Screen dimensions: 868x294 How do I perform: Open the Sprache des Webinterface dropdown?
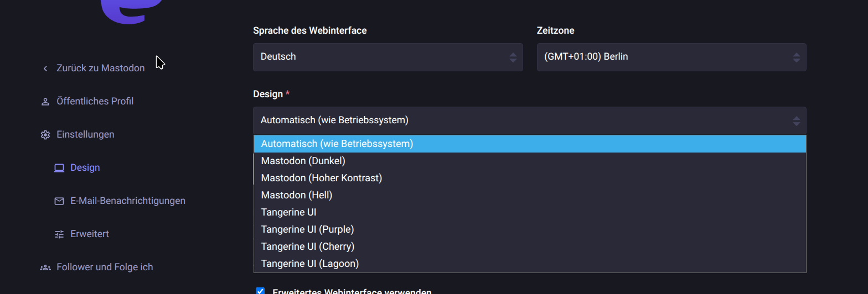coord(387,57)
